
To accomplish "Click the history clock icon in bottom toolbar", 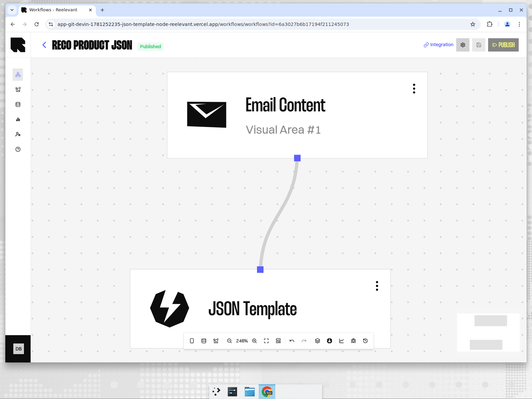I will tap(365, 341).
